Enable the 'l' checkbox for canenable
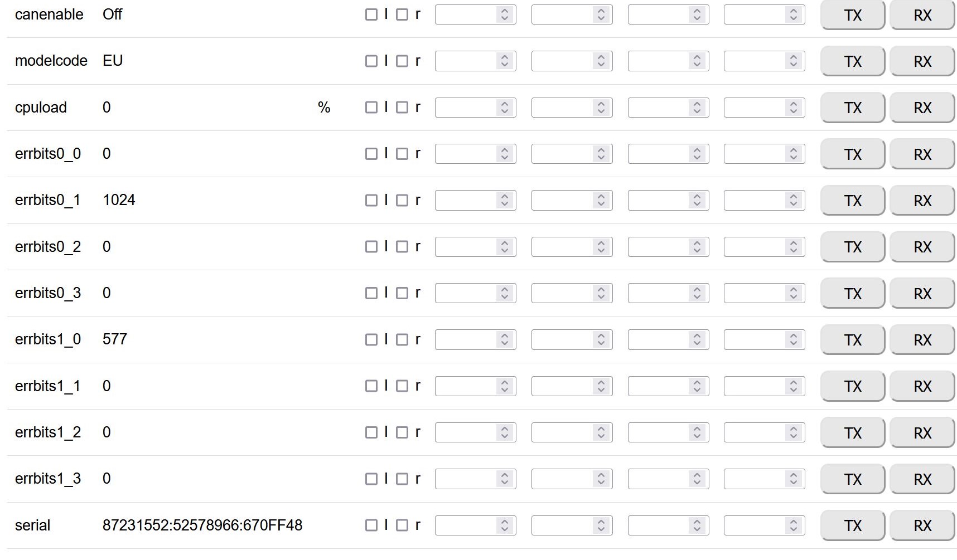 [371, 15]
